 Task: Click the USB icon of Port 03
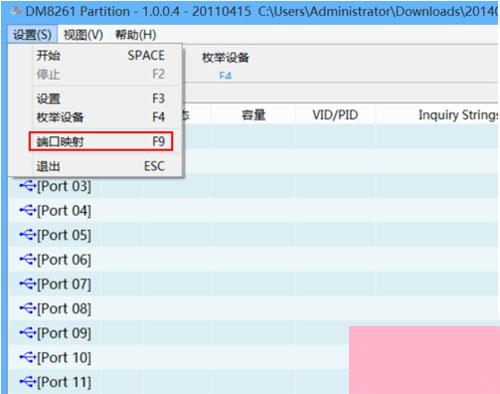(27, 186)
